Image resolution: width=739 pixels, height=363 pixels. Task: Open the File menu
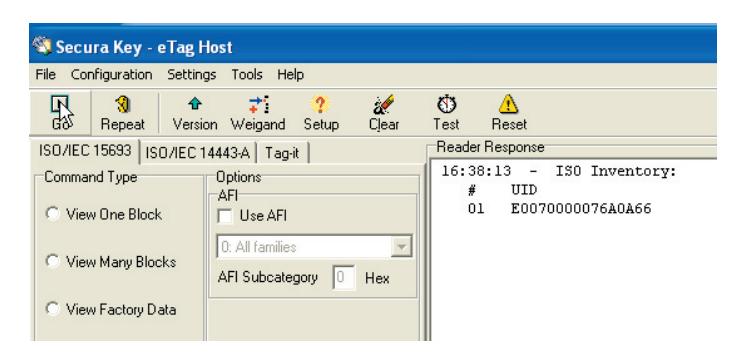point(45,74)
